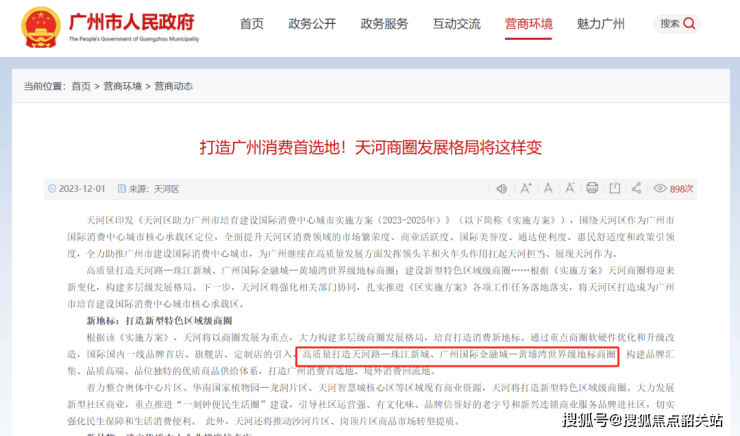The image size is (740, 436).
Task: Select the 互动交流 navigation item
Action: tap(456, 24)
